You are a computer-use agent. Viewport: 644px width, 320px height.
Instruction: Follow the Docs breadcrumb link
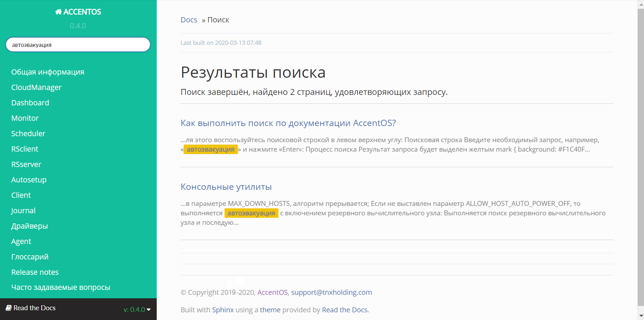(x=189, y=20)
